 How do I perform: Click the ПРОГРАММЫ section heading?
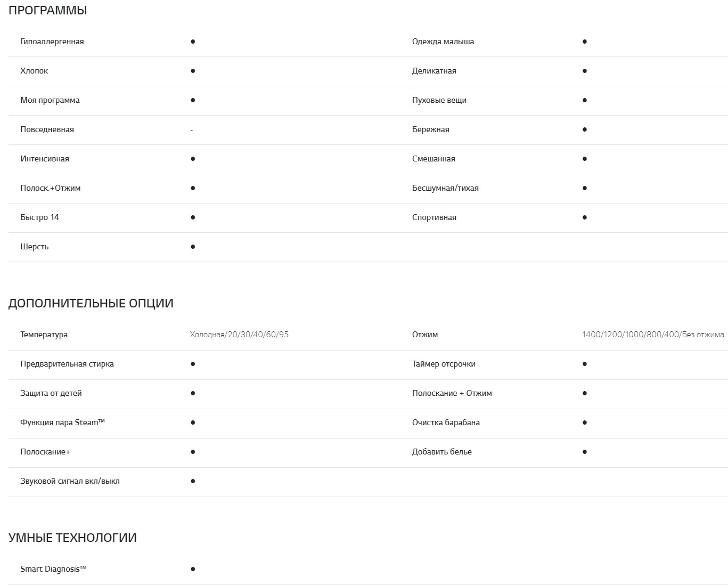(x=48, y=11)
